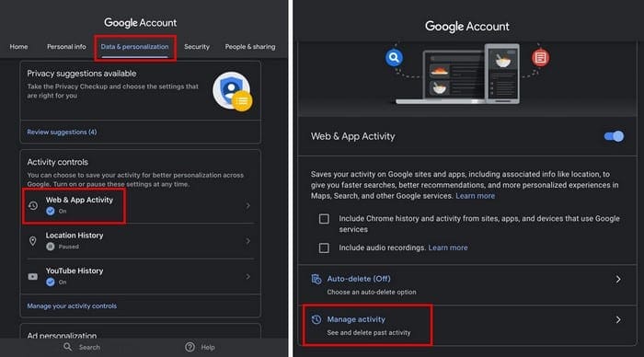Click 'See and delete past activity' text

pos(369,333)
